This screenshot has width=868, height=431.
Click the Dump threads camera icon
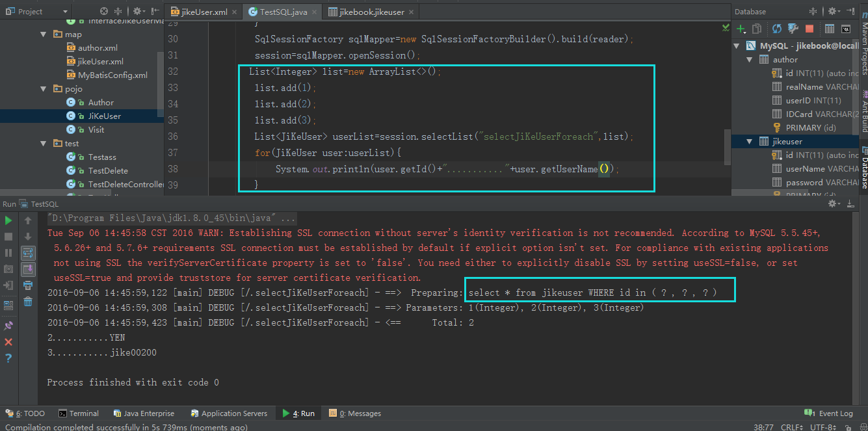pos(8,269)
